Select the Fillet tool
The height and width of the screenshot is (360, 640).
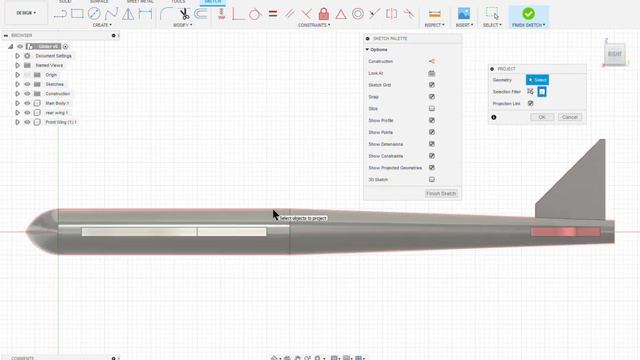pos(166,14)
